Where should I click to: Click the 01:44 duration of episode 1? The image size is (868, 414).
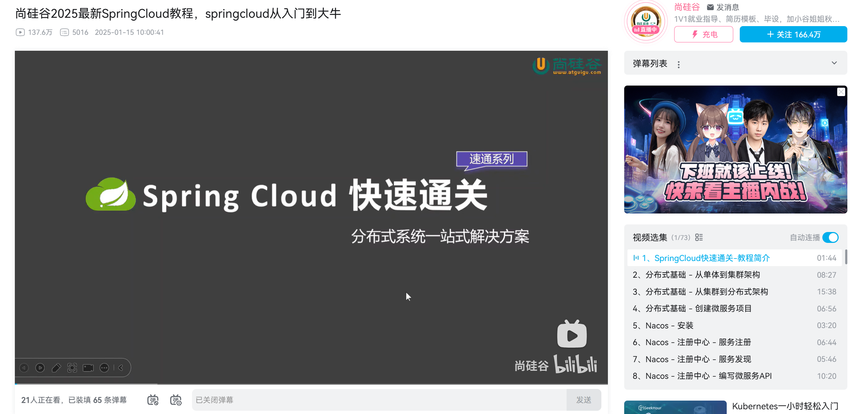pyautogui.click(x=826, y=258)
